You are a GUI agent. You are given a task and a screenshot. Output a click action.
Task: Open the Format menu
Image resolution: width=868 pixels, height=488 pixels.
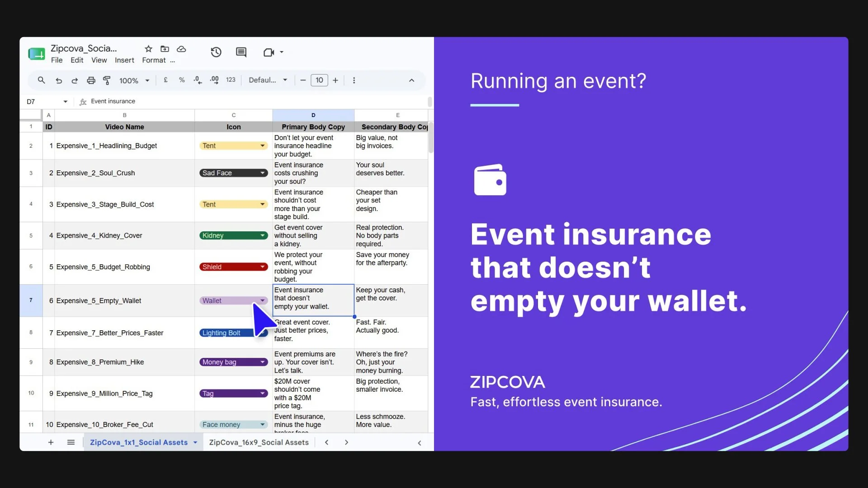click(154, 60)
